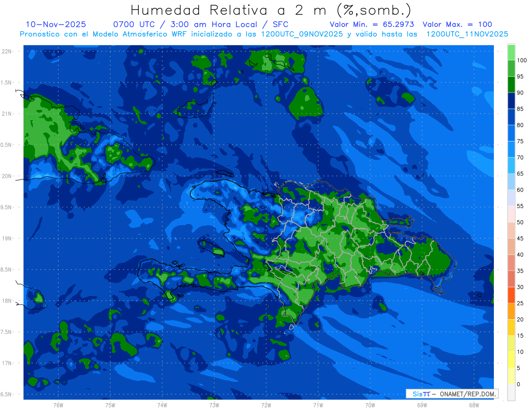The image size is (532, 411).
Task: Click the colorbar label "45"
Action: 520,239
